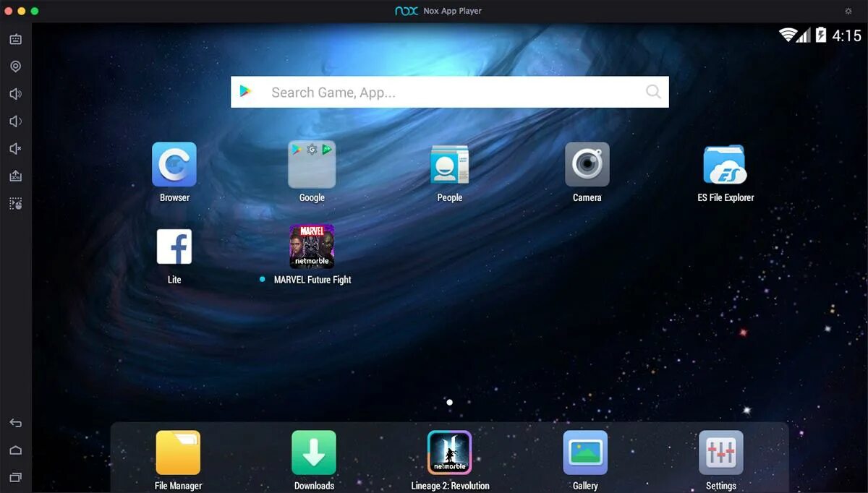Show recent apps via sidebar
868x493 pixels.
coord(15,477)
